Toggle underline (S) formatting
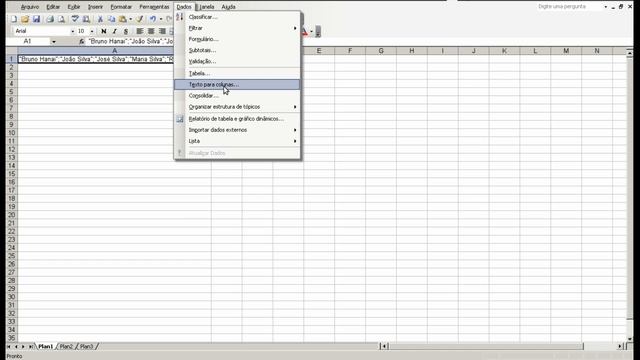The width and height of the screenshot is (640, 360). click(x=126, y=31)
